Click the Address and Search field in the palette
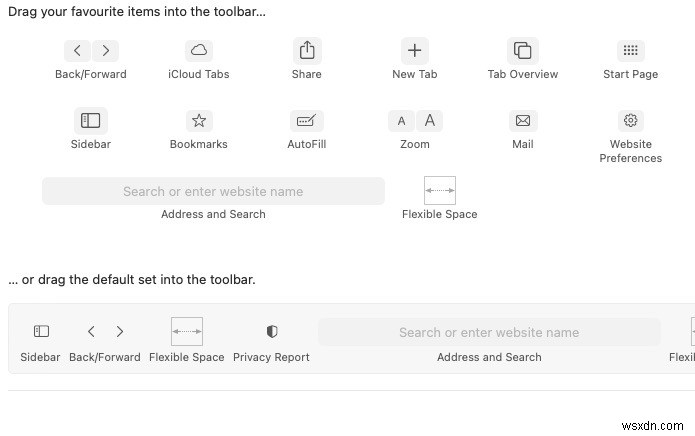Image resolution: width=695 pixels, height=436 pixels. tap(213, 191)
